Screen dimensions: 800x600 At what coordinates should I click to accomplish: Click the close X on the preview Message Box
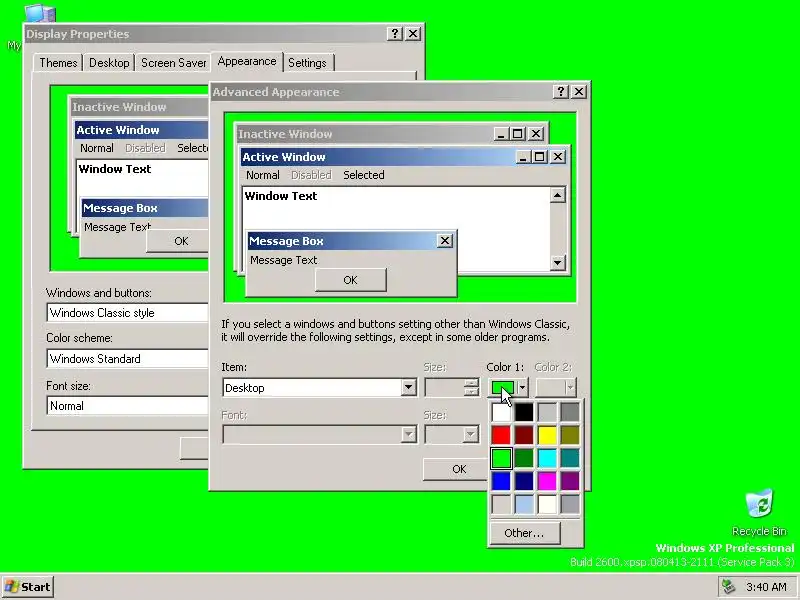click(x=445, y=241)
